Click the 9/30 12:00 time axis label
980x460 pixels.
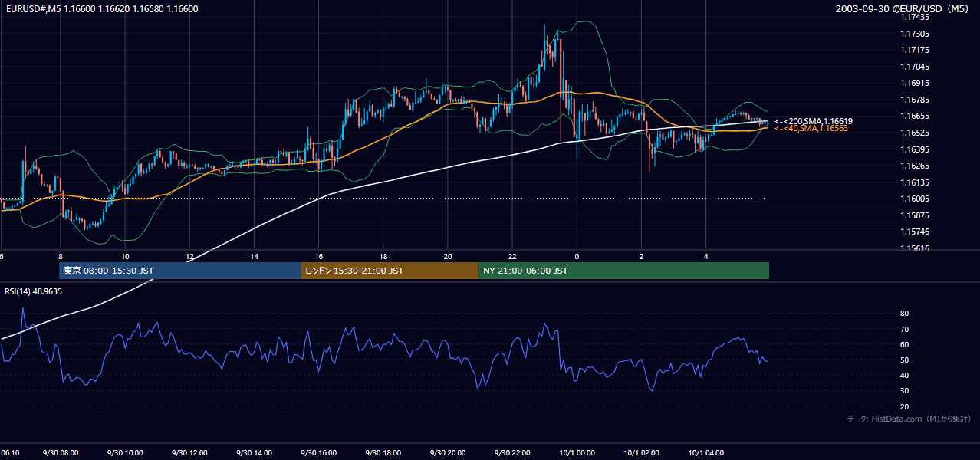[189, 453]
